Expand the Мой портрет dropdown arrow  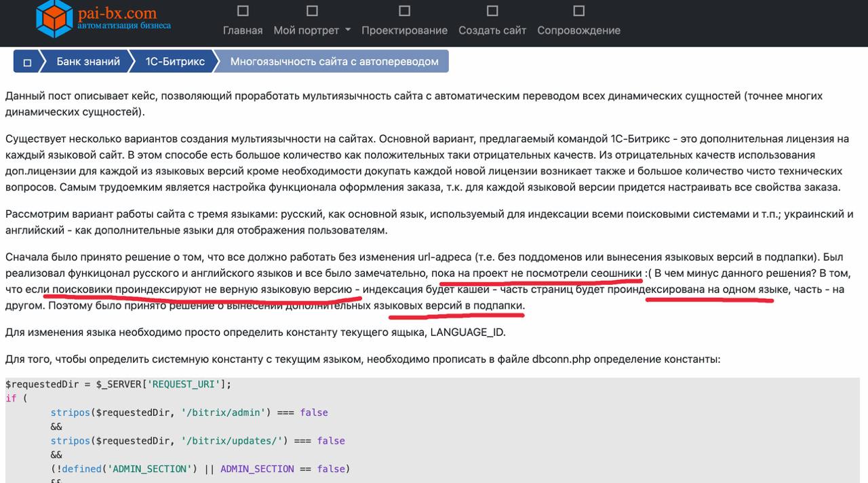click(x=348, y=31)
